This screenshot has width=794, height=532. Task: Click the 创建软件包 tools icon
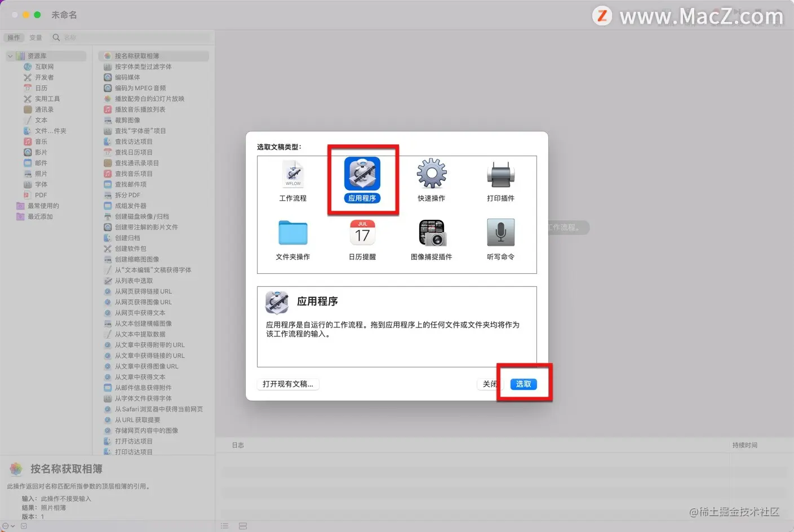click(x=108, y=249)
